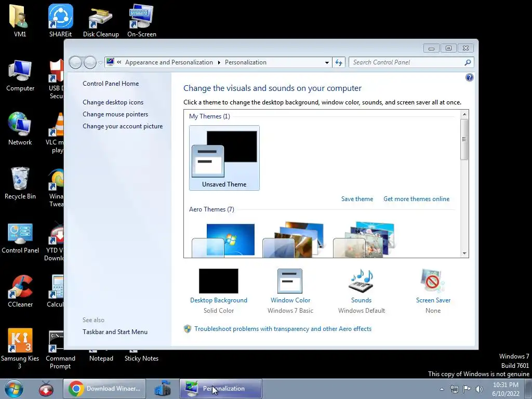Screen dimensions: 532x399
Task: Open Change desktop icons link
Action: click(x=113, y=102)
